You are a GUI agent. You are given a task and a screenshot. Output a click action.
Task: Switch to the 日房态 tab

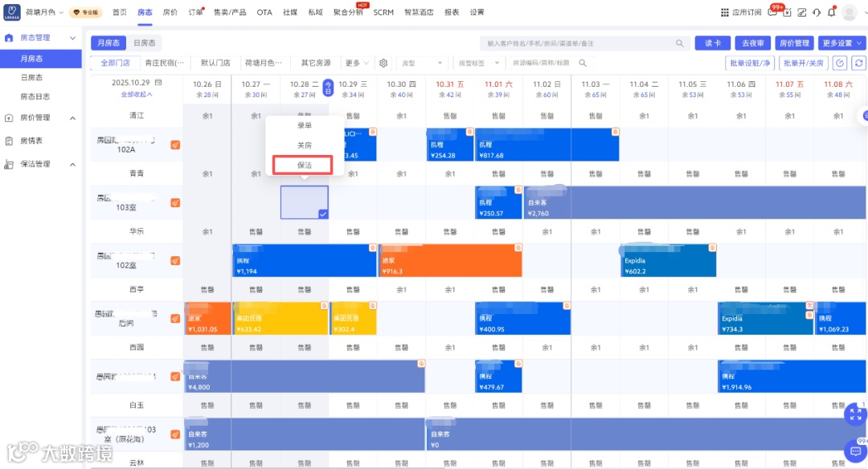coord(145,43)
